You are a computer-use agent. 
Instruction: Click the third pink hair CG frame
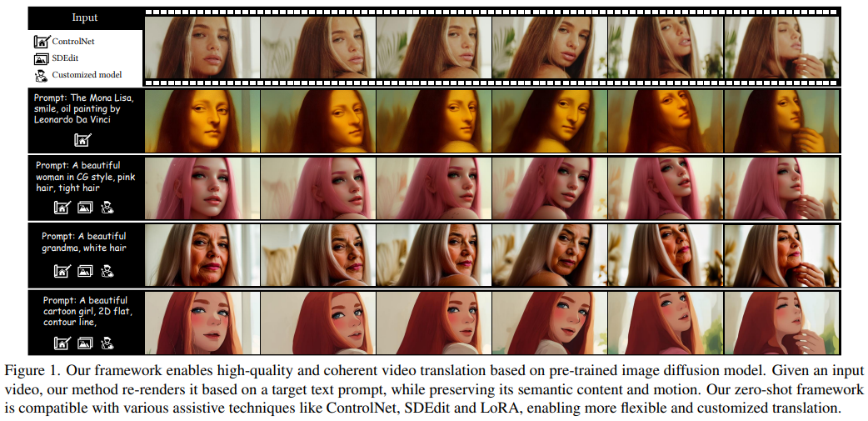(x=433, y=188)
